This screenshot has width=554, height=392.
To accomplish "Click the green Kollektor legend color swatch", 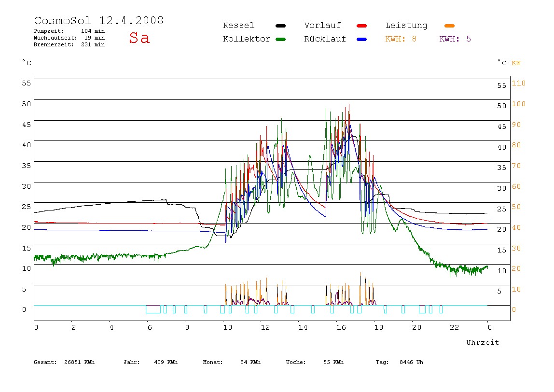I will click(x=280, y=39).
